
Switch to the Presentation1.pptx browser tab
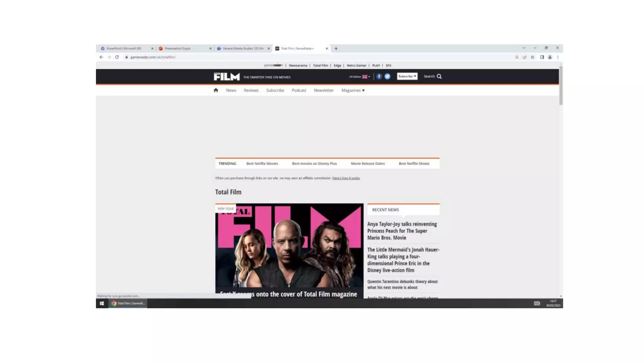[x=177, y=48]
